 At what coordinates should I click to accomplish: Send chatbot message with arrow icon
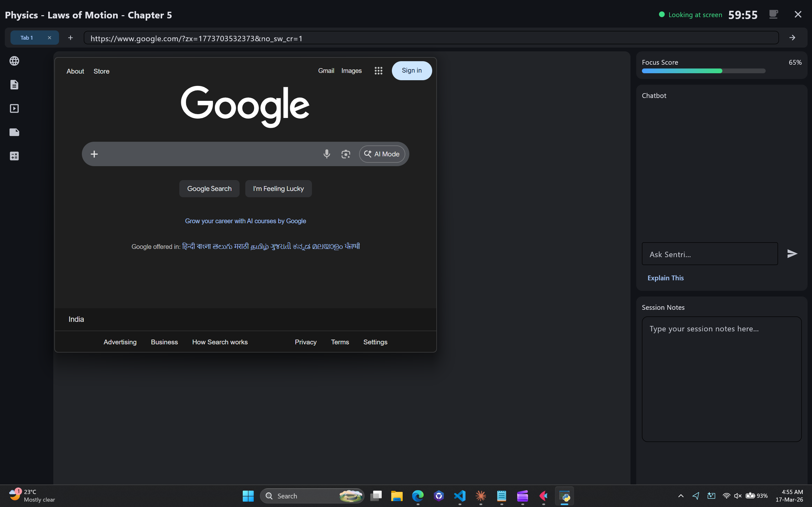click(x=792, y=254)
